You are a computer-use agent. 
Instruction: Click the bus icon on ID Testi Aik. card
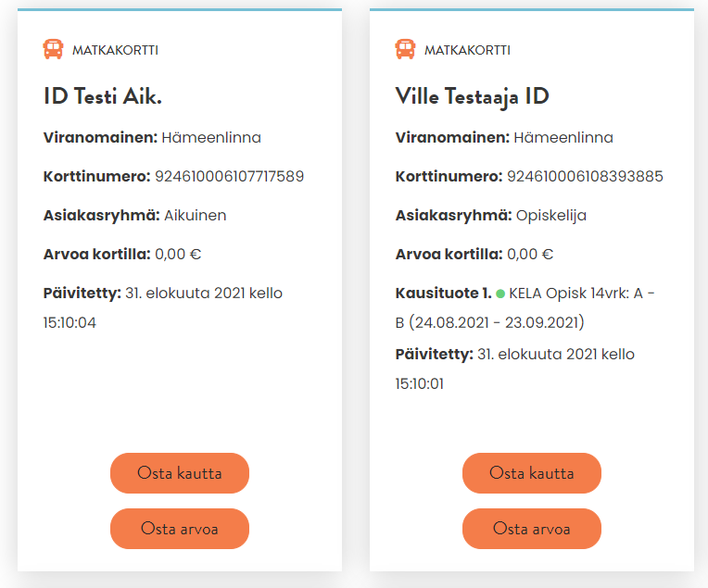(53, 49)
